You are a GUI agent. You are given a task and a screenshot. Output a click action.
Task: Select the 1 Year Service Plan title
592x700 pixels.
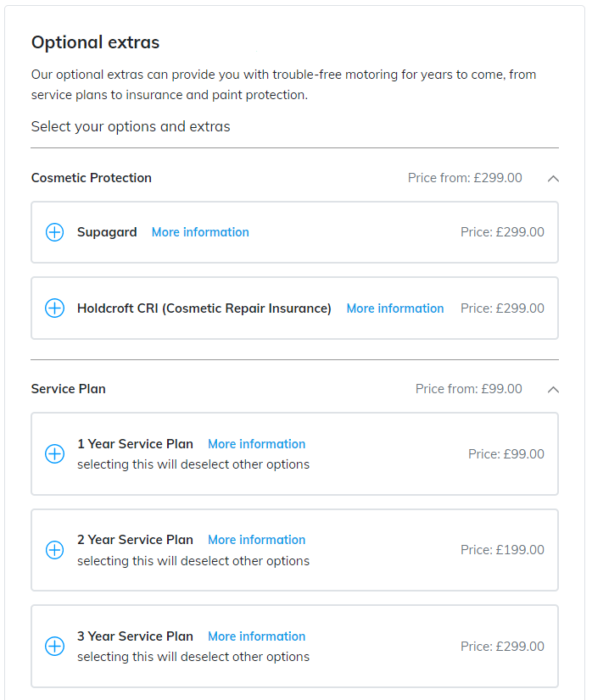135,444
